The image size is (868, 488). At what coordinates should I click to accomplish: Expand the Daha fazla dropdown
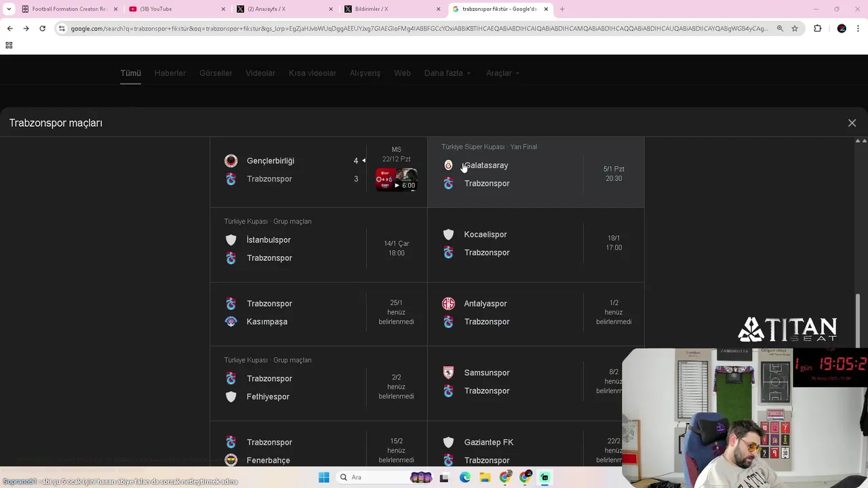click(x=448, y=73)
